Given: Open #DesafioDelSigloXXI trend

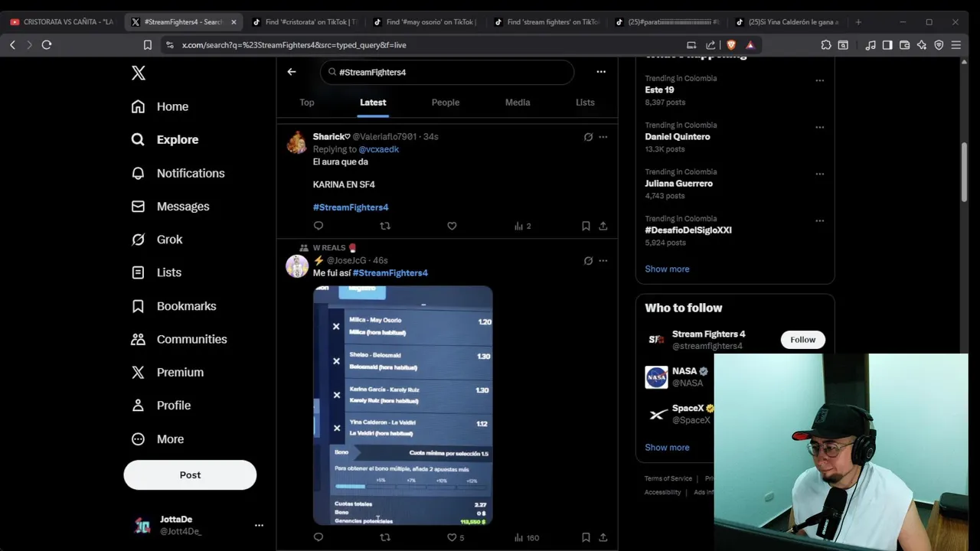Looking at the screenshot, I should coord(688,230).
